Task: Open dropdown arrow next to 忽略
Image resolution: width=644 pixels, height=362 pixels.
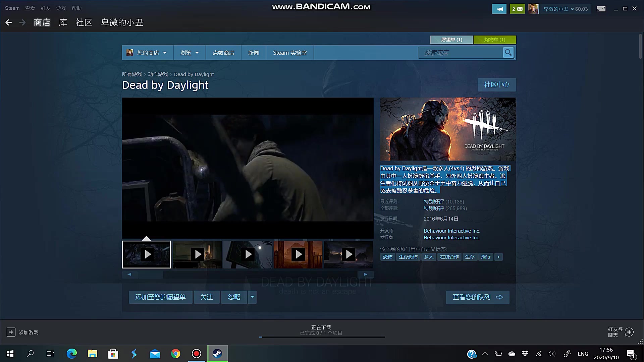Action: coord(252,297)
